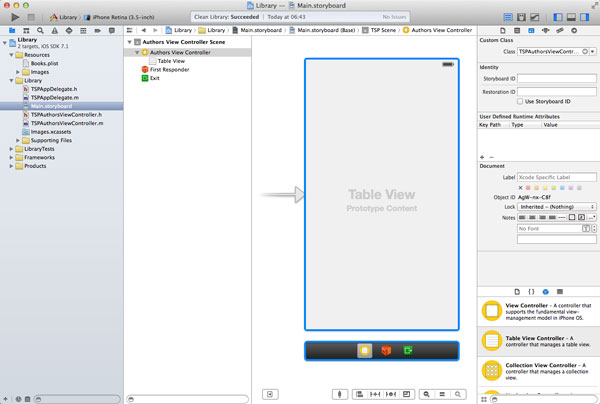The height and width of the screenshot is (404, 600).
Task: Open the Symbol navigator
Action: click(x=26, y=31)
